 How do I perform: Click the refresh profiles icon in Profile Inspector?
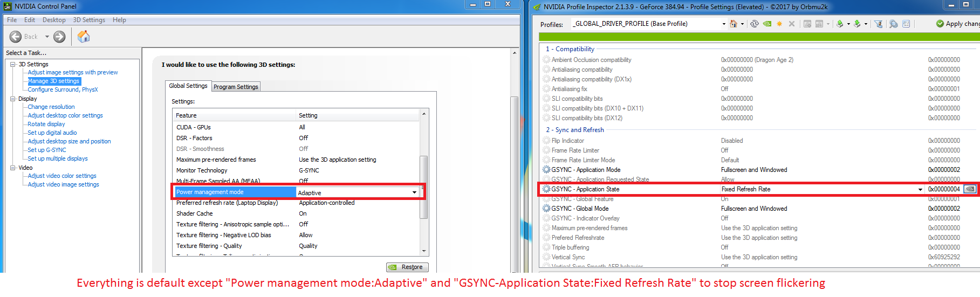[755, 24]
